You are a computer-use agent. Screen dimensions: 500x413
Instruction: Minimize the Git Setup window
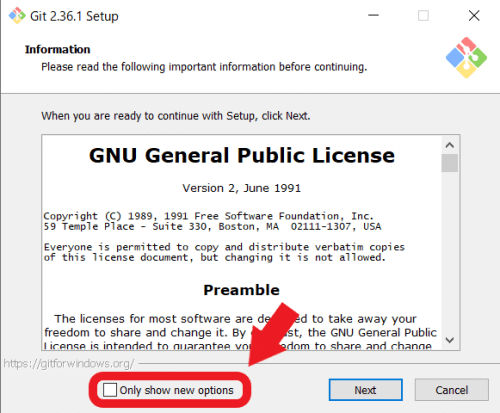[x=373, y=15]
